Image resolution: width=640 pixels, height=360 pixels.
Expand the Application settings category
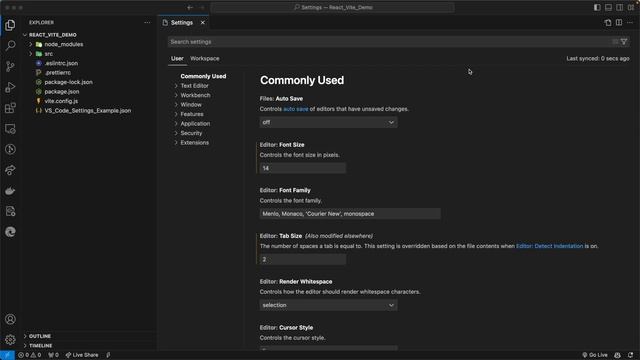point(176,123)
